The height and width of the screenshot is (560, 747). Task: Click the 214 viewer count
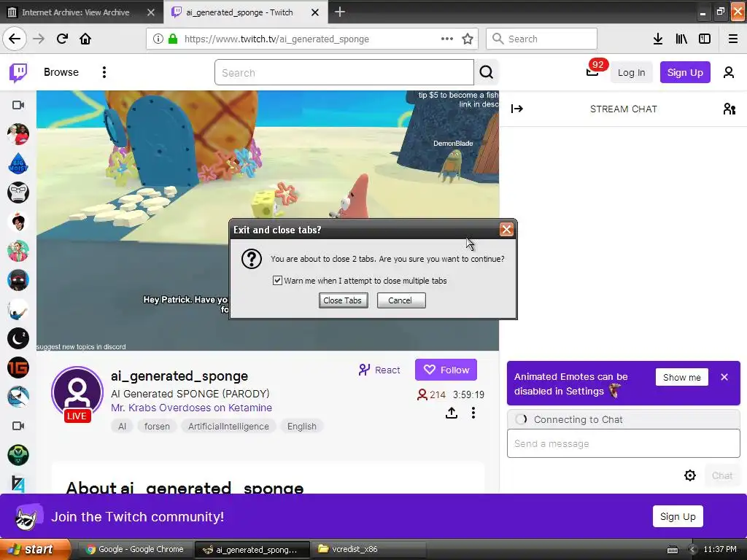(x=432, y=394)
